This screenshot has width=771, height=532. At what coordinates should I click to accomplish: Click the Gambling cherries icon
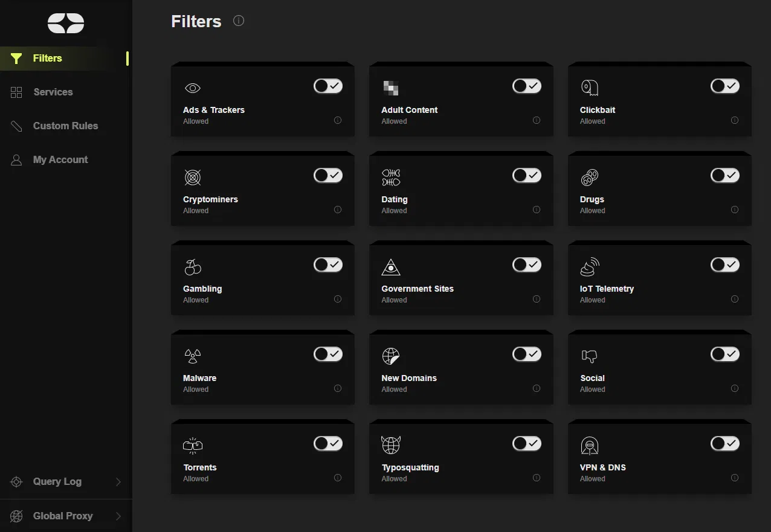tap(192, 267)
